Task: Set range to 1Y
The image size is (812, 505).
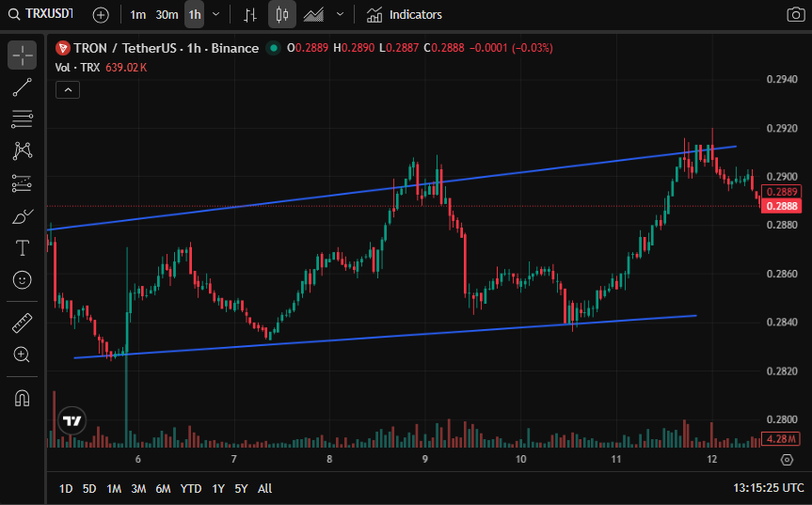Action: click(x=218, y=488)
